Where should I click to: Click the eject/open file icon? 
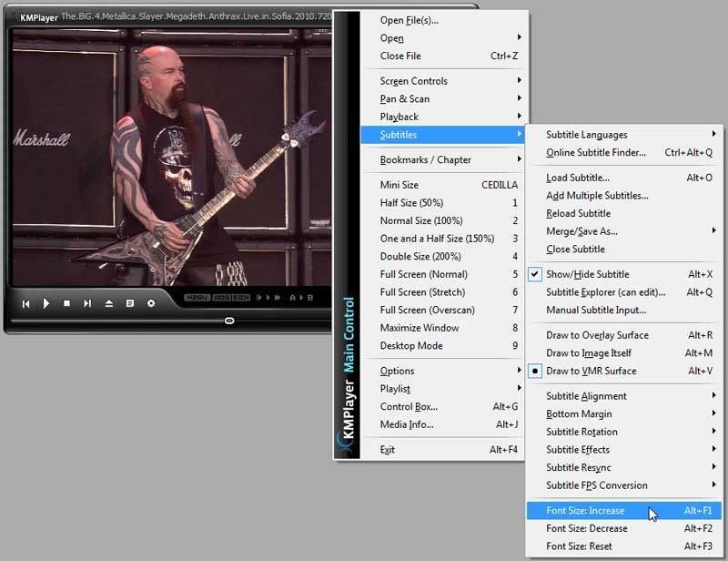(x=108, y=303)
